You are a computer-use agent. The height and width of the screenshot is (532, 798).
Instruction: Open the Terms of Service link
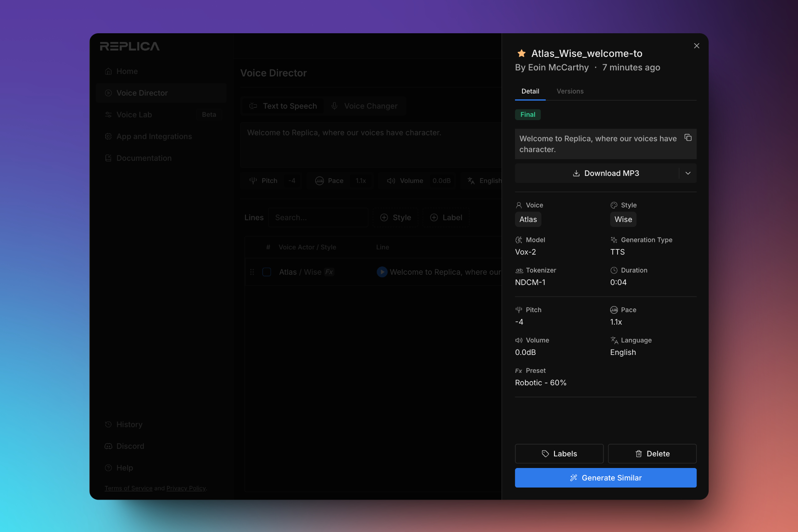(128, 488)
